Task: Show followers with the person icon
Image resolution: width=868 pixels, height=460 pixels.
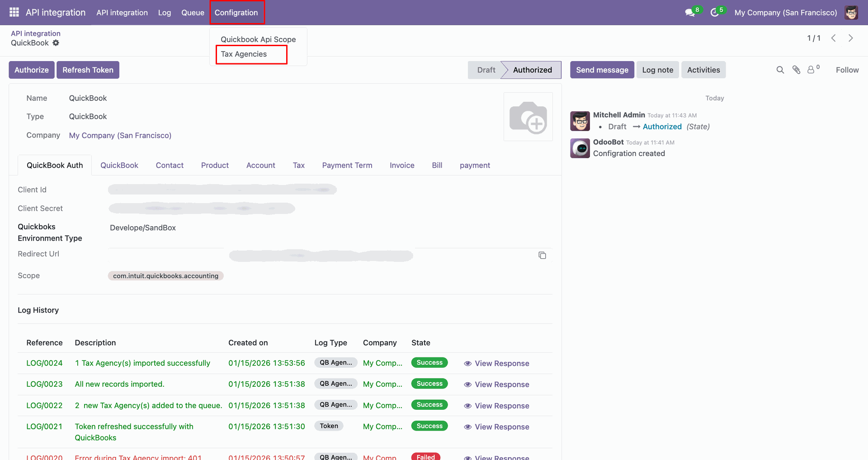Action: coord(811,70)
